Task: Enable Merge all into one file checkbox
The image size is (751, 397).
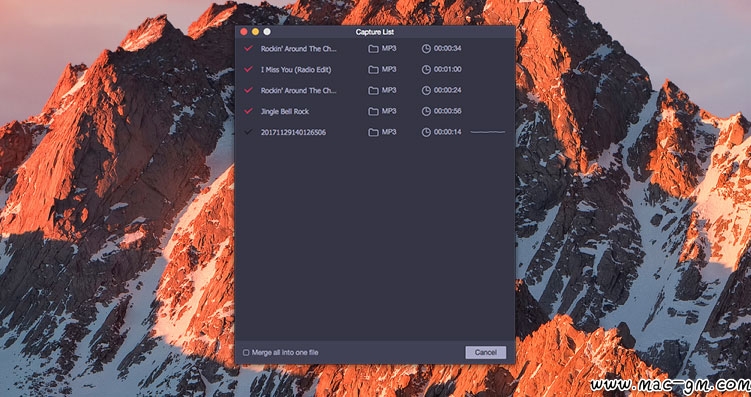Action: pyautogui.click(x=246, y=353)
